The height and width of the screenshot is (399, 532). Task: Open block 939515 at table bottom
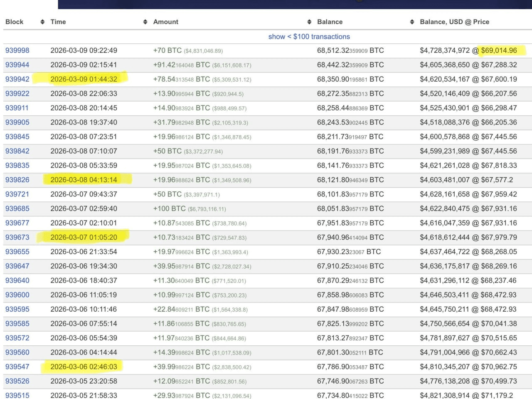tap(17, 395)
